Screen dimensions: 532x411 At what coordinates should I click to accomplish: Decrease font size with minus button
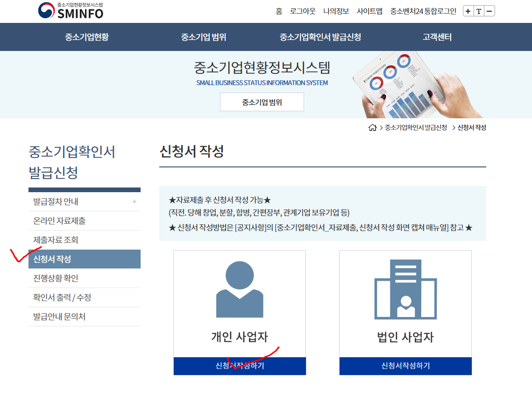click(x=489, y=11)
